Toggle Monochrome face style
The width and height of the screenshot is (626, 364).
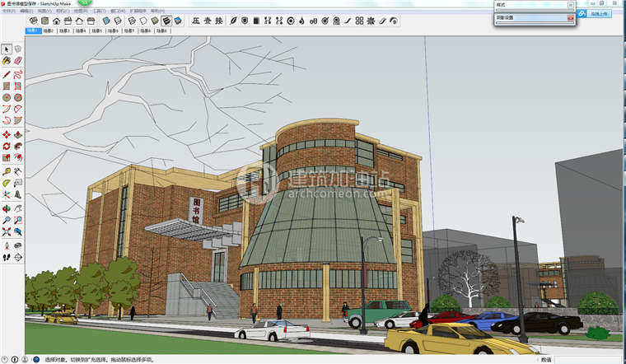(177, 20)
